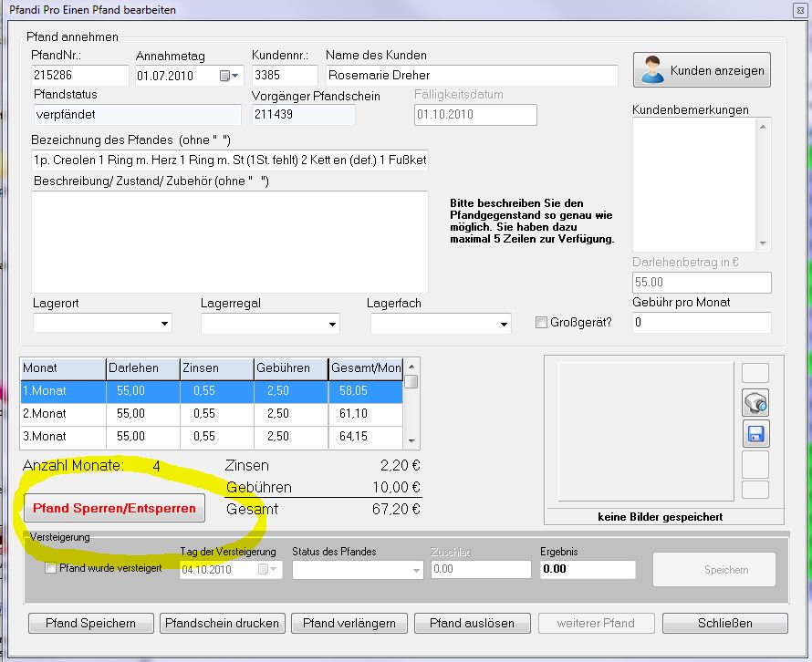Click the Pfand auslösen button

tap(472, 624)
